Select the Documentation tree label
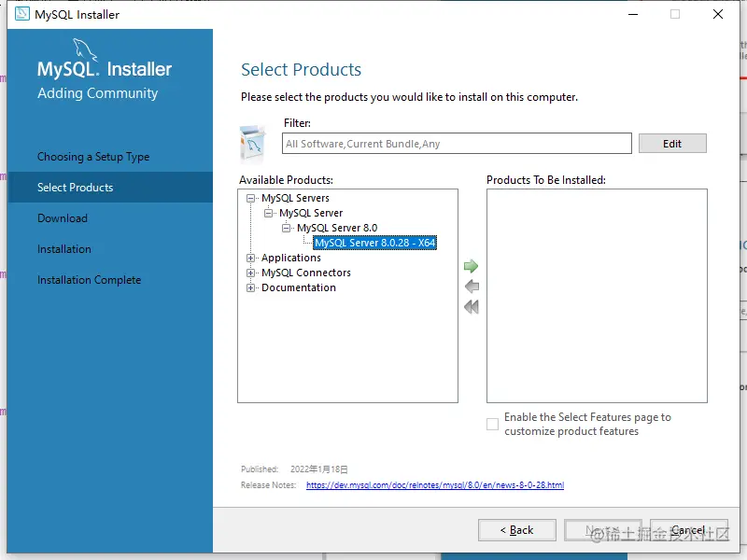Viewport: 747px width, 560px height. coord(299,287)
